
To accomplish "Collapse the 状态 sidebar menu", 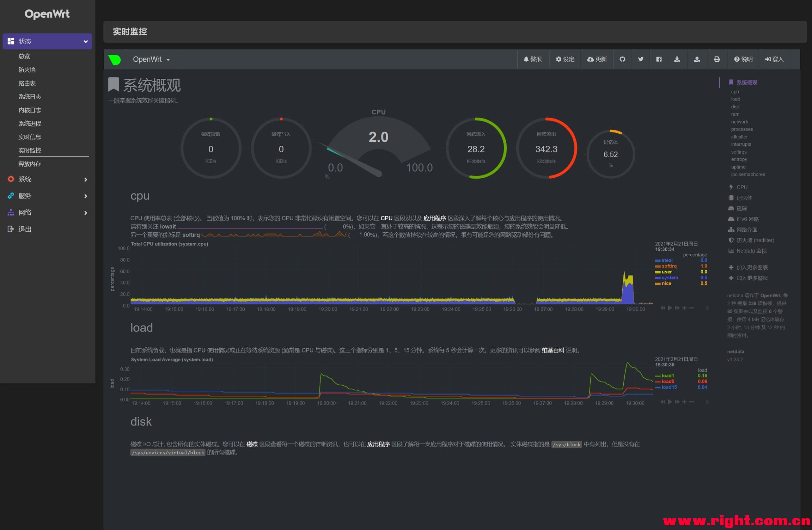I will pos(47,41).
